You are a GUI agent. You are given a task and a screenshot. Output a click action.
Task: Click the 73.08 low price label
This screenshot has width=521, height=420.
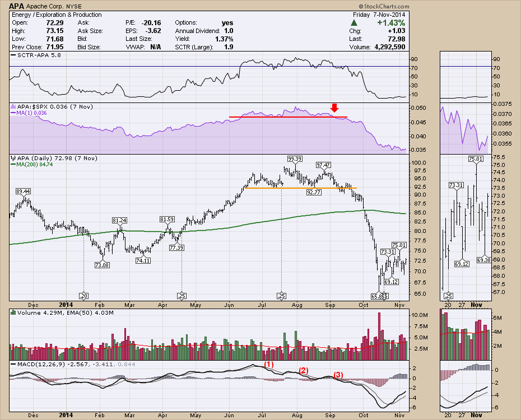point(102,265)
